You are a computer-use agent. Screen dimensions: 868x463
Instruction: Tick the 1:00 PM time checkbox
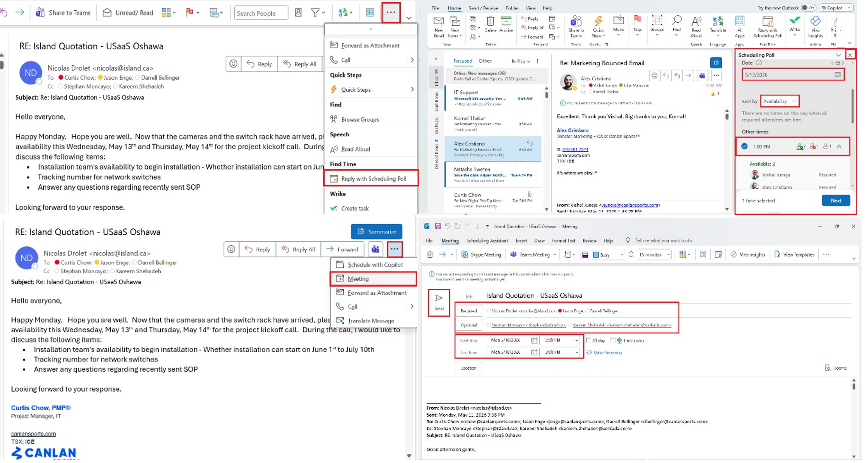745,146
